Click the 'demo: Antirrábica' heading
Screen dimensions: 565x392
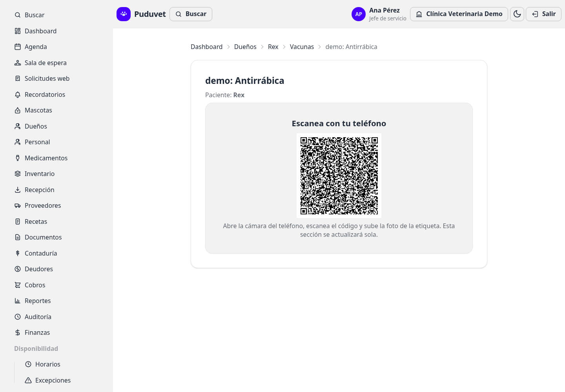coord(244,80)
